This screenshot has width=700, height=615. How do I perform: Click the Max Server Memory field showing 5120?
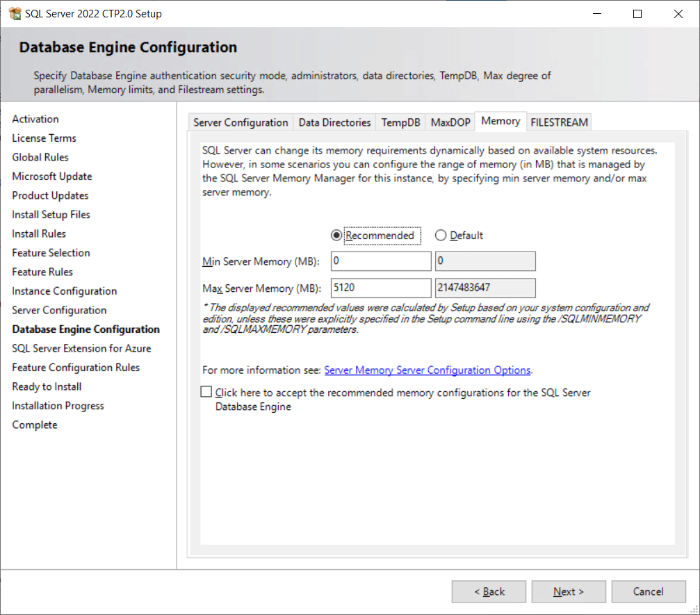[381, 288]
